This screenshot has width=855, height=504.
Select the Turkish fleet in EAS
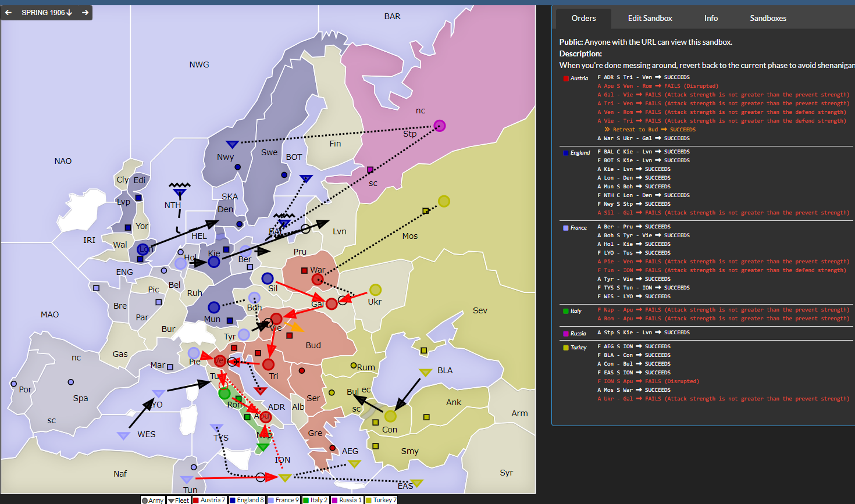tap(416, 482)
